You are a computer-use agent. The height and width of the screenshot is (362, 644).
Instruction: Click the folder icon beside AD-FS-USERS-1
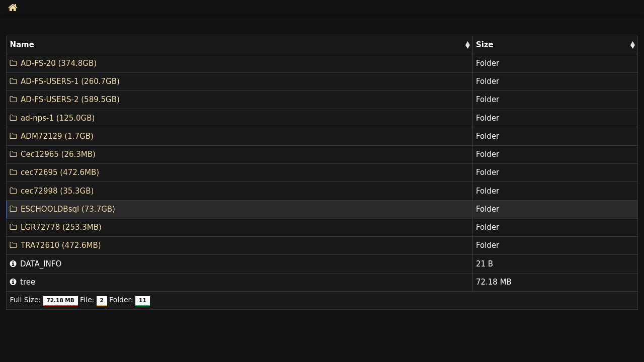[14, 81]
